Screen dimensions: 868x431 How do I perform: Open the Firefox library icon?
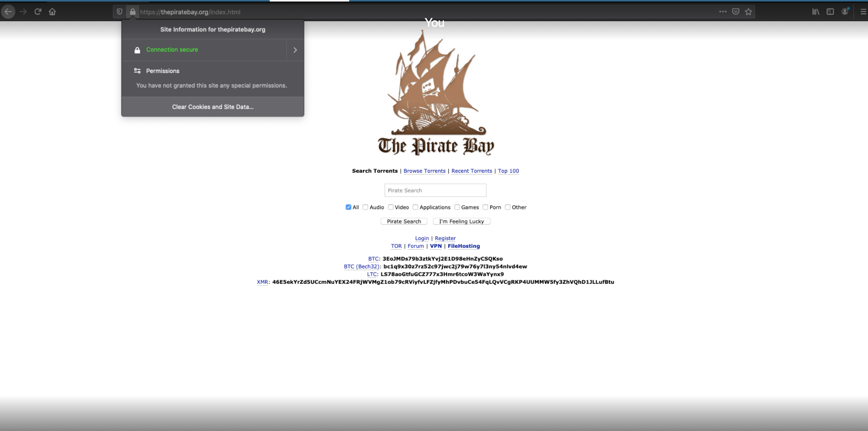tap(816, 11)
